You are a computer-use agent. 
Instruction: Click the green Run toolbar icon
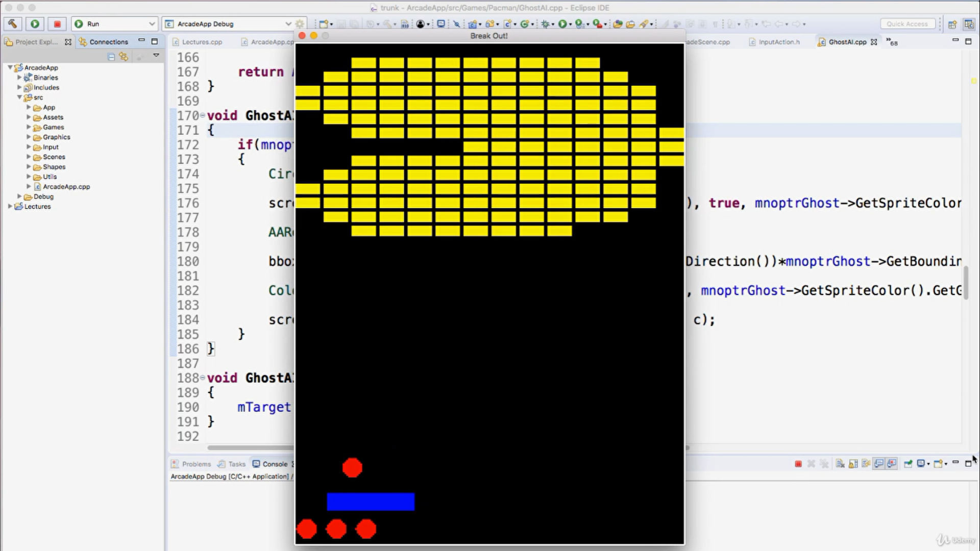[x=562, y=24]
